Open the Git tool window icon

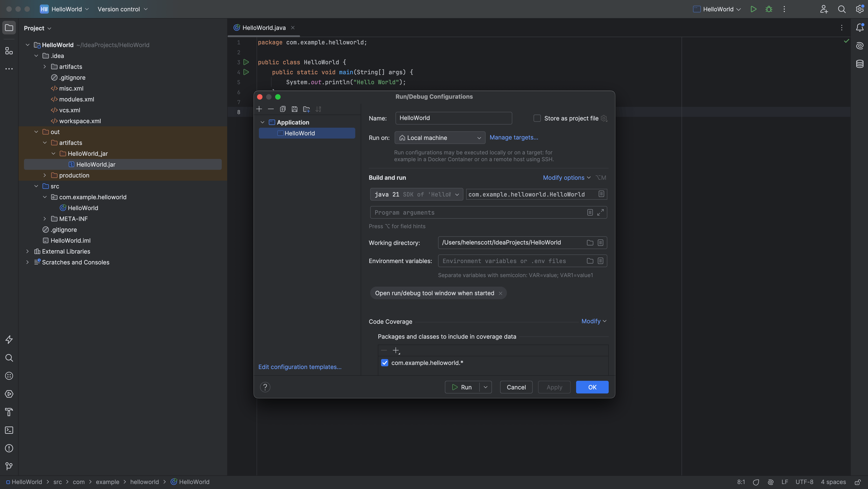point(9,466)
